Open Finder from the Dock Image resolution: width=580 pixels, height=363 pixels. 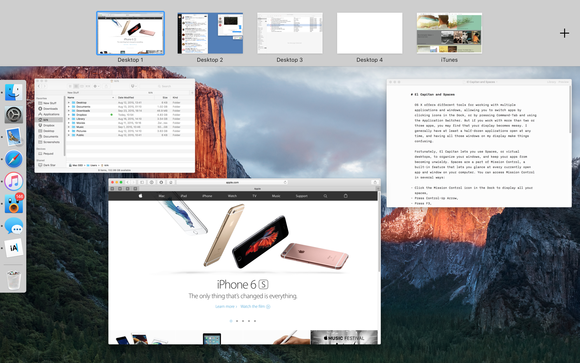pyautogui.click(x=14, y=92)
